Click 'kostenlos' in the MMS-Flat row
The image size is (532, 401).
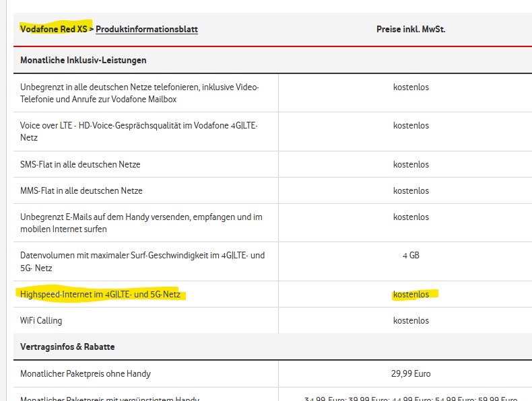(x=411, y=190)
